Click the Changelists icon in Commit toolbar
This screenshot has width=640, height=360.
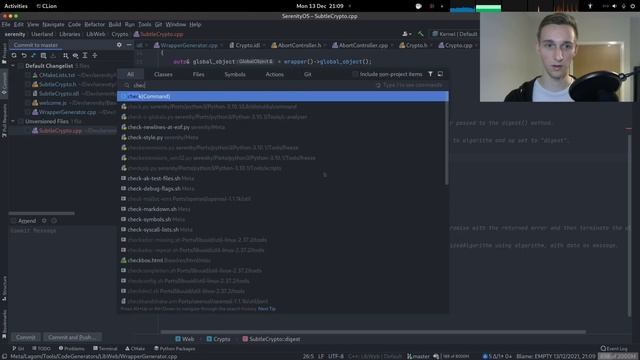click(43, 56)
